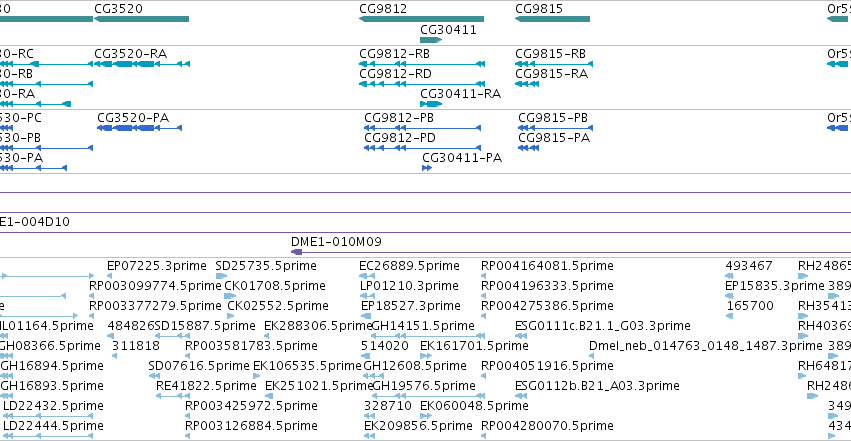Click the DME1-010M09 purple arrowhead
The image size is (851, 441).
(x=296, y=252)
